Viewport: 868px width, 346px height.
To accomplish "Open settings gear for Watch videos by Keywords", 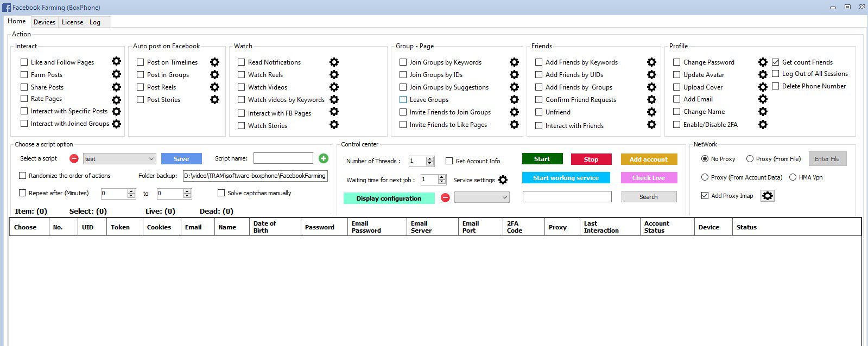I will tap(334, 100).
